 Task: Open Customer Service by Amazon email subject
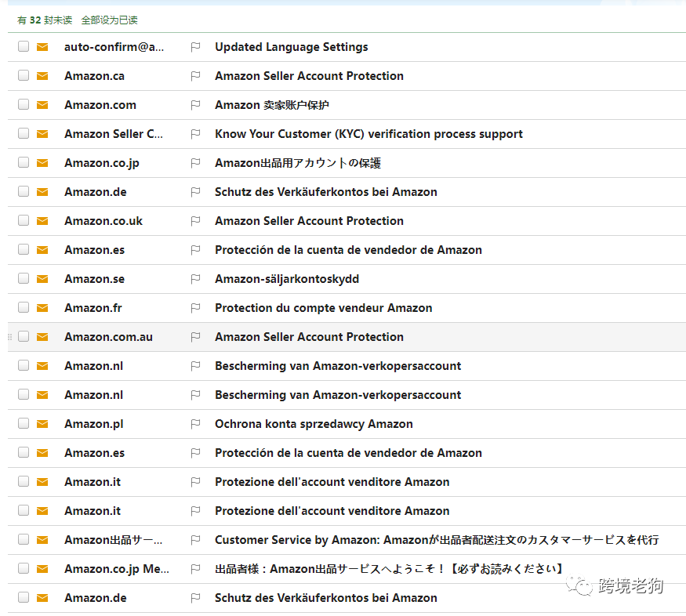(x=437, y=540)
